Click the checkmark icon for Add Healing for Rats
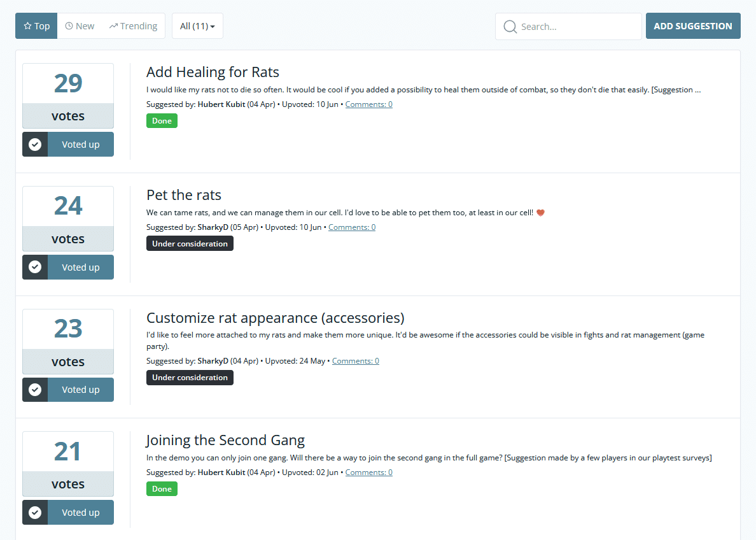756x540 pixels. click(35, 145)
